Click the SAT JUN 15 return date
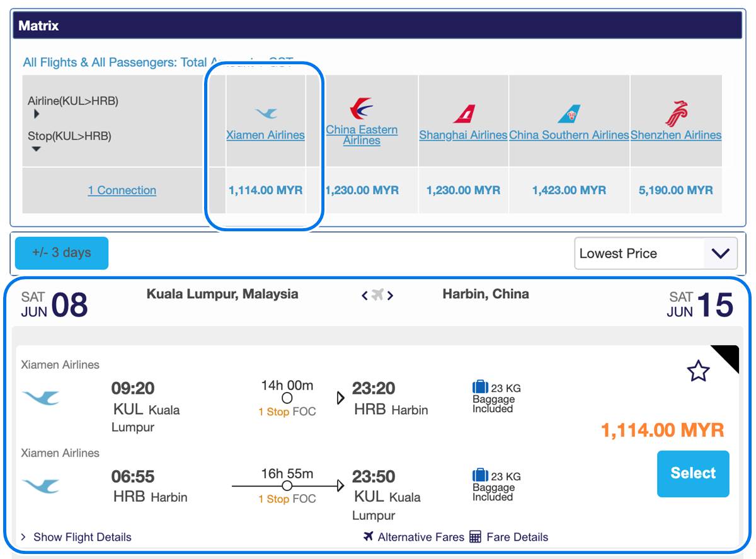 point(701,304)
